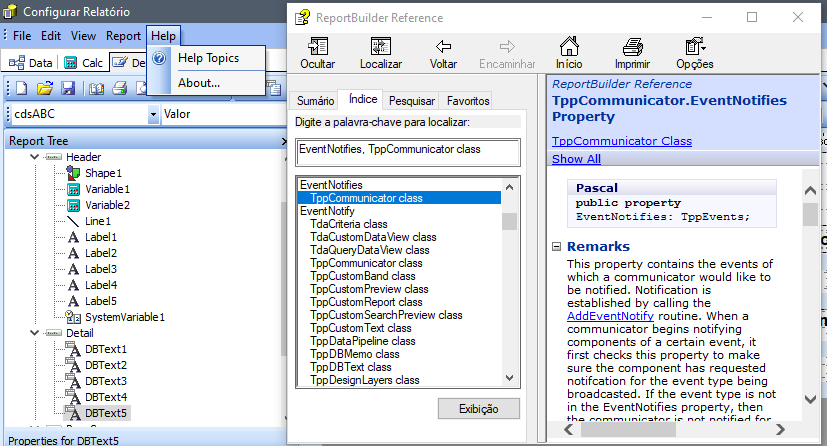Image resolution: width=827 pixels, height=446 pixels.
Task: Click the New Report toolbar icon
Action: (x=21, y=88)
